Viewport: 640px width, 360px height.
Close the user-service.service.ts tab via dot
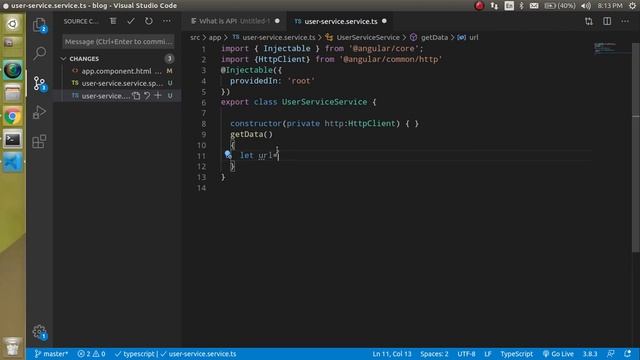[x=384, y=21]
